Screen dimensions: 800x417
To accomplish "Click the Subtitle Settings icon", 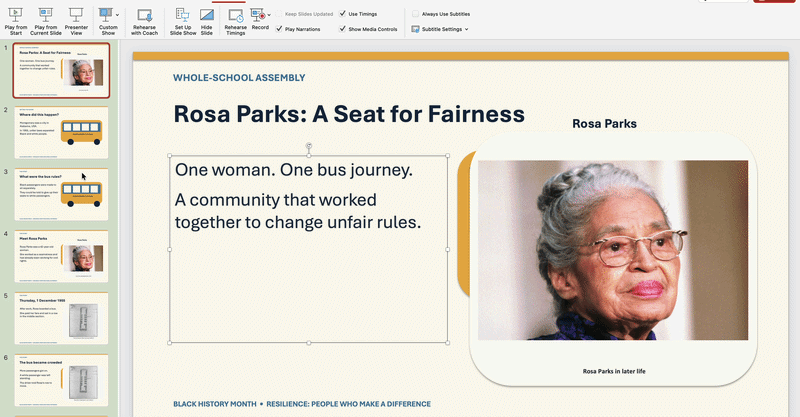I will click(415, 29).
